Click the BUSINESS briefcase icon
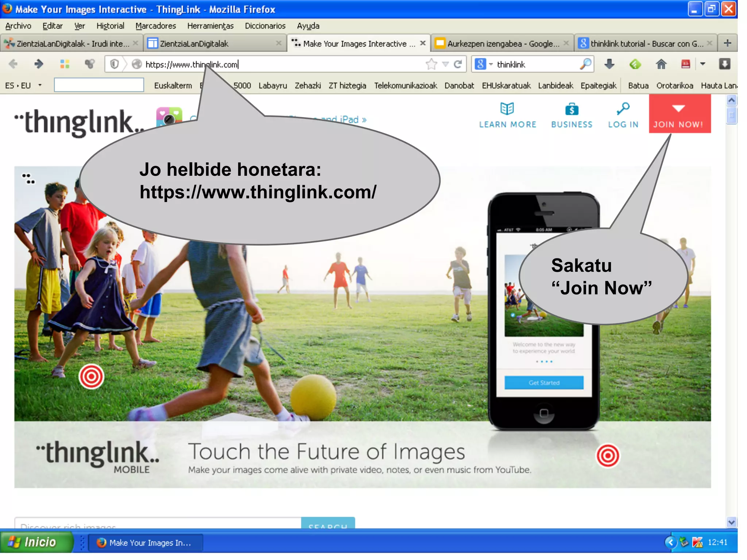 coord(572,109)
